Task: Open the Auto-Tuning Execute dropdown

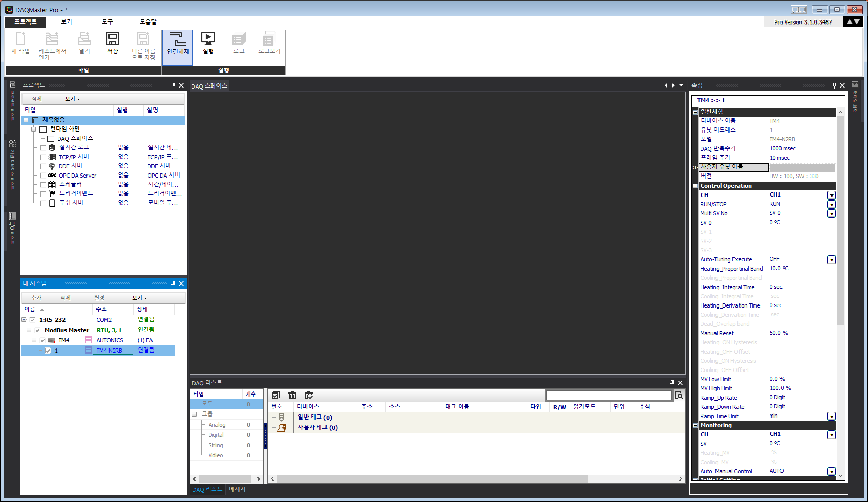Action: point(831,260)
